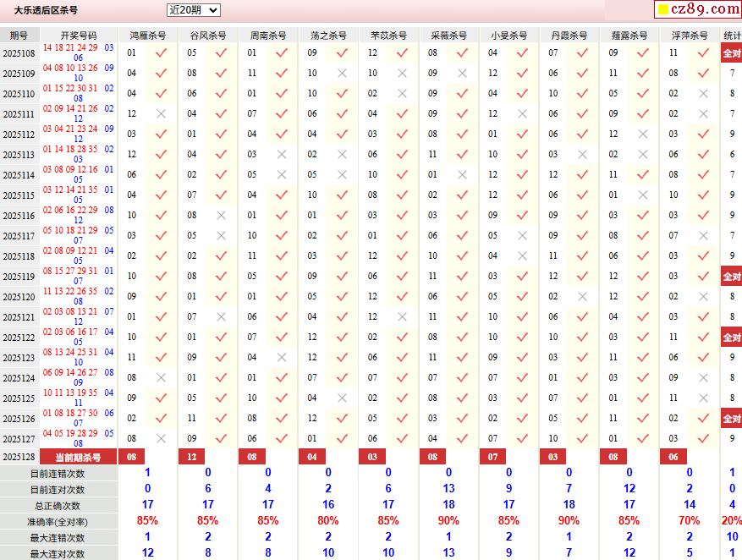Click the 浮萍杀号 checkmark in row 2025108
Image resolution: width=742 pixels, height=560 pixels.
pyautogui.click(x=703, y=53)
